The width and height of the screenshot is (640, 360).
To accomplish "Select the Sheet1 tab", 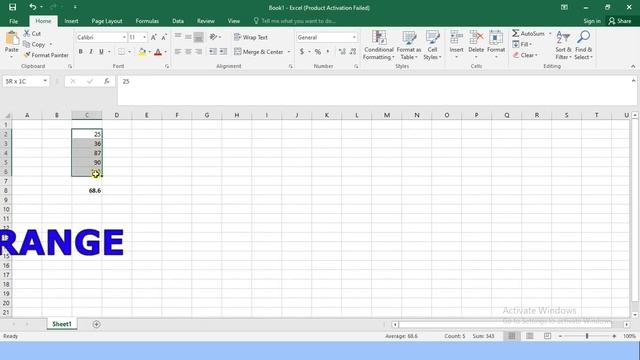I will pos(62,324).
